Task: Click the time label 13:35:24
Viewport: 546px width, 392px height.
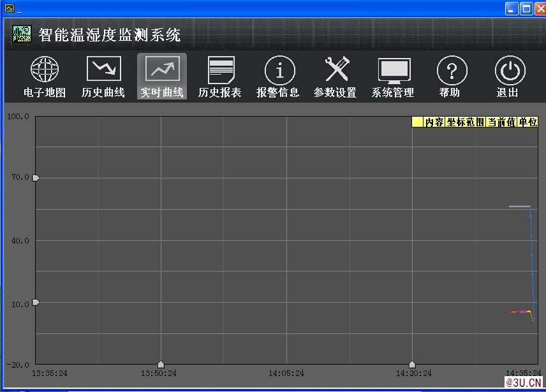Action: pyautogui.click(x=50, y=374)
